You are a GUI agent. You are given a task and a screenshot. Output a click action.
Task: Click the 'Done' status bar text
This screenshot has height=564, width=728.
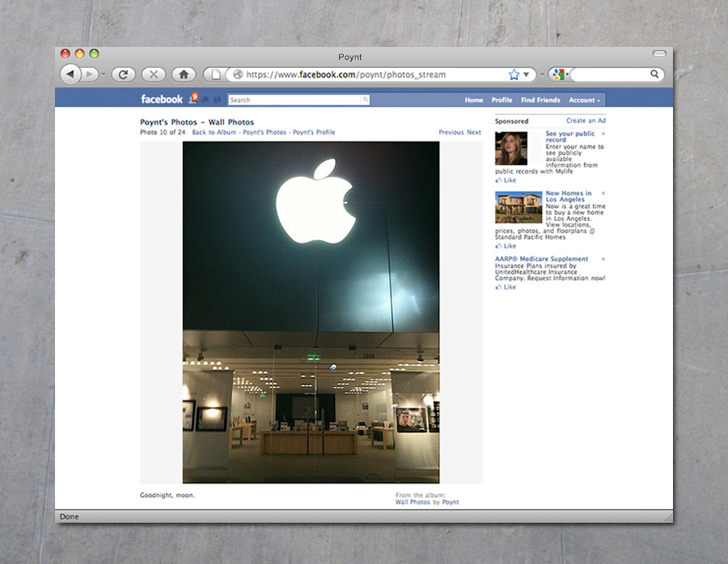70,516
